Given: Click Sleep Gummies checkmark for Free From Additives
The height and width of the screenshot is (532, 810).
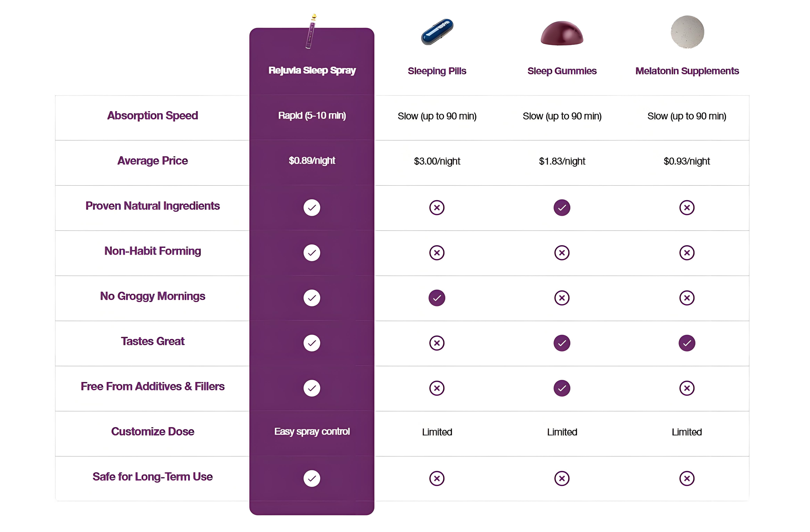Looking at the screenshot, I should click(562, 388).
